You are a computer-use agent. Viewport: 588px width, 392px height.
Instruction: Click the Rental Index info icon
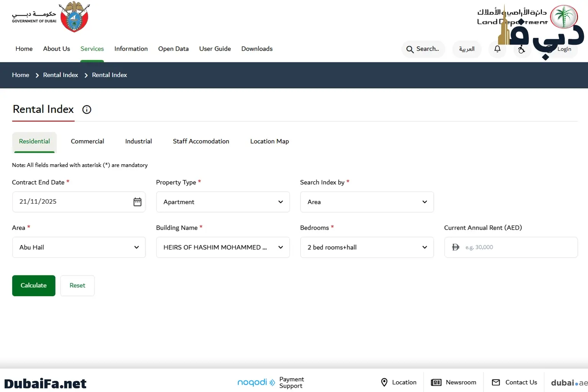pyautogui.click(x=87, y=109)
